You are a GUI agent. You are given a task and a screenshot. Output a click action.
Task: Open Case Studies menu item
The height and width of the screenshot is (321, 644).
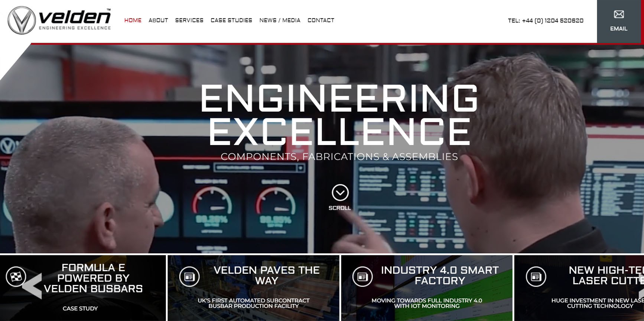pyautogui.click(x=231, y=20)
